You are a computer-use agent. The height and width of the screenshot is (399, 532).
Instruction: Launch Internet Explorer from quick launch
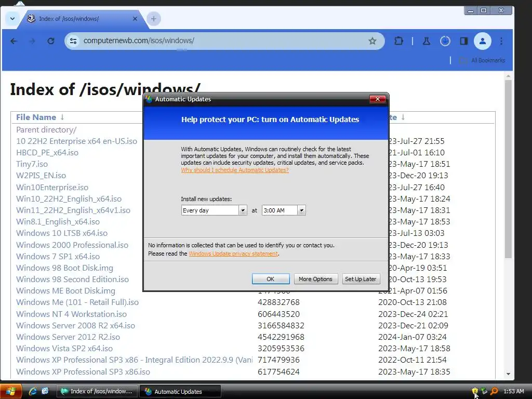[33, 391]
